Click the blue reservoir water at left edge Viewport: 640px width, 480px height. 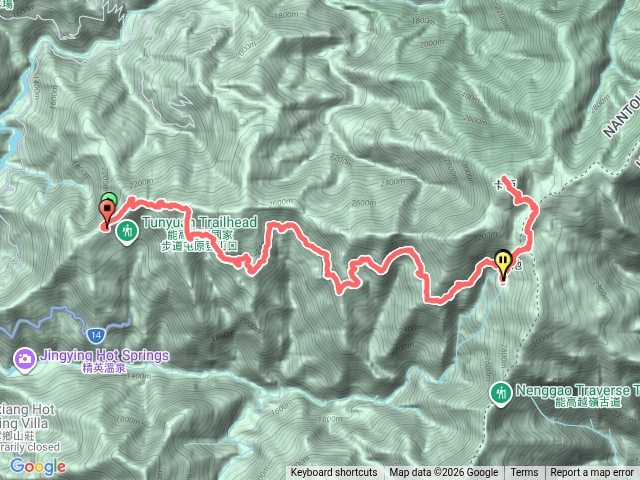(x=10, y=140)
